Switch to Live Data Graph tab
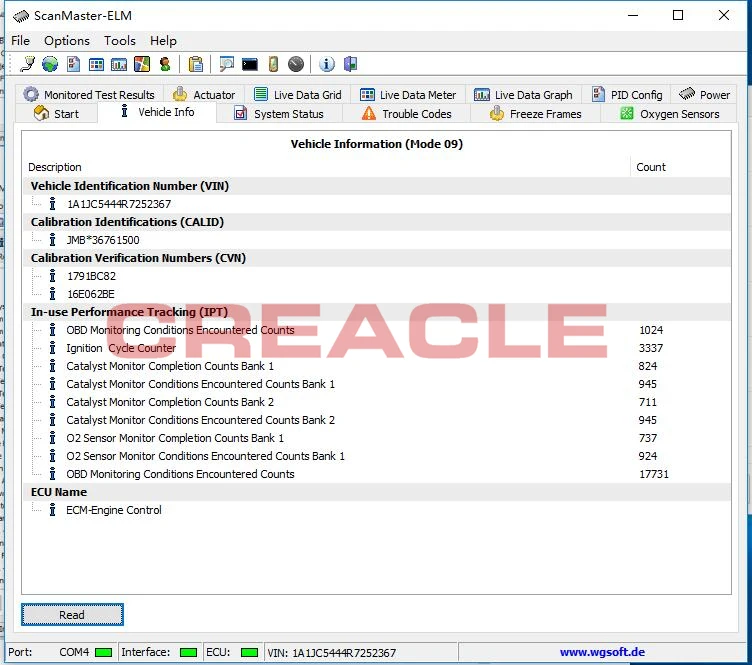 (523, 94)
